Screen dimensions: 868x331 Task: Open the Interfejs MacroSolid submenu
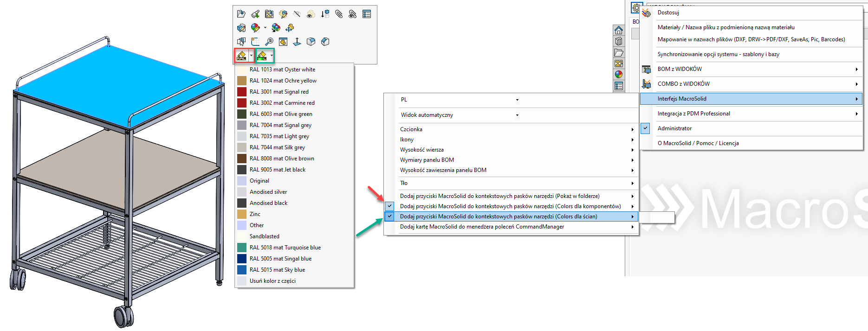[x=751, y=99]
